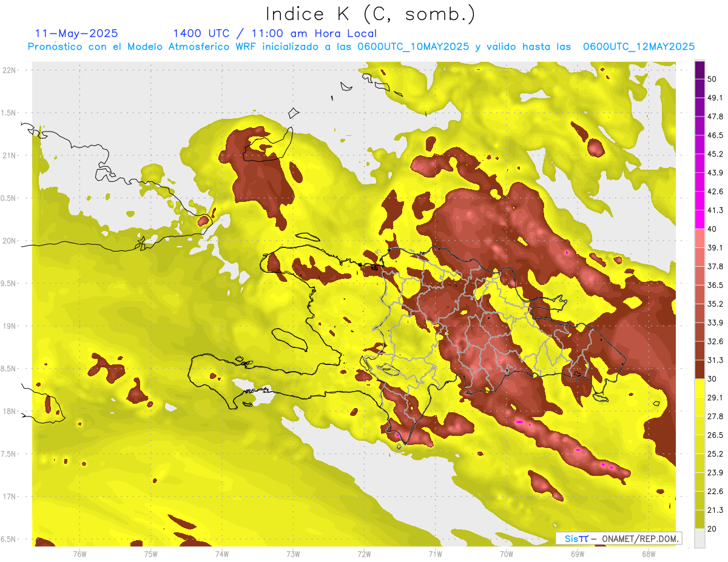Click the validity stamp "0600UTC_12MAY2025"

coord(639,47)
